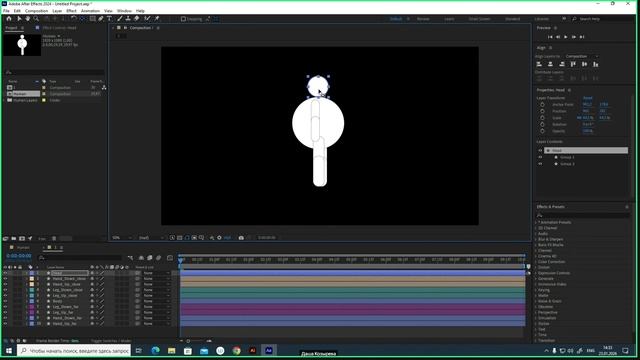
Task: Select the Pen tool
Action: tap(101, 19)
